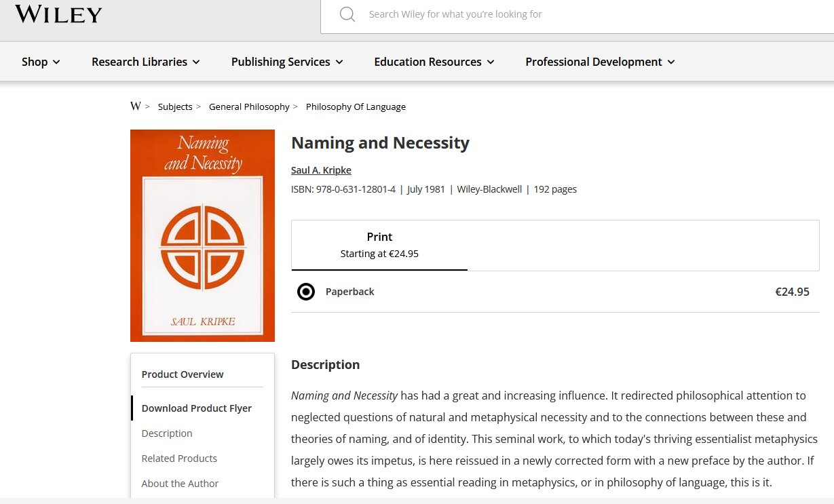Go to Subjects breadcrumb
This screenshot has width=834, height=504.
175,106
